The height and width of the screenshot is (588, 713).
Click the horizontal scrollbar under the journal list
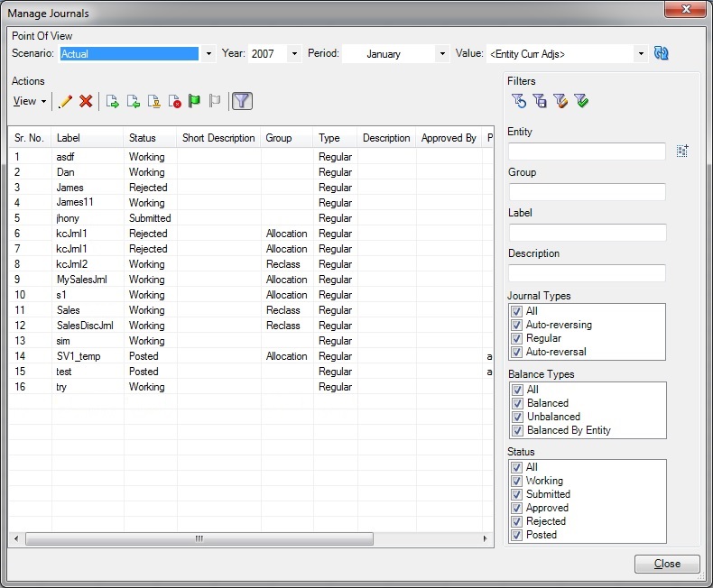tap(199, 539)
